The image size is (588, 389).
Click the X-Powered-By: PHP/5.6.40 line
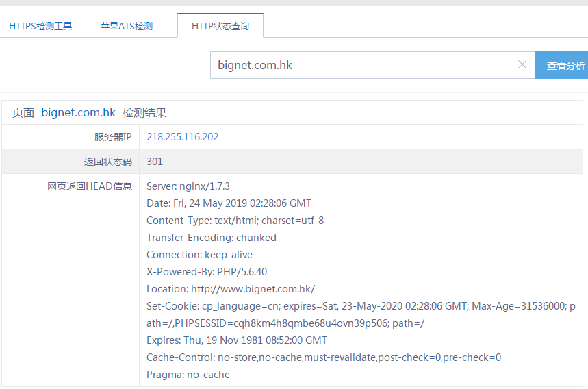pos(207,272)
